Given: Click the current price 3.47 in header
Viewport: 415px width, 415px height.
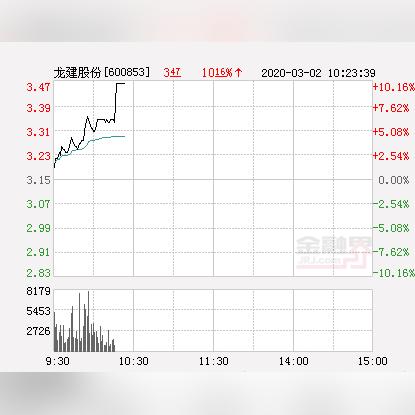Looking at the screenshot, I should click(172, 72).
